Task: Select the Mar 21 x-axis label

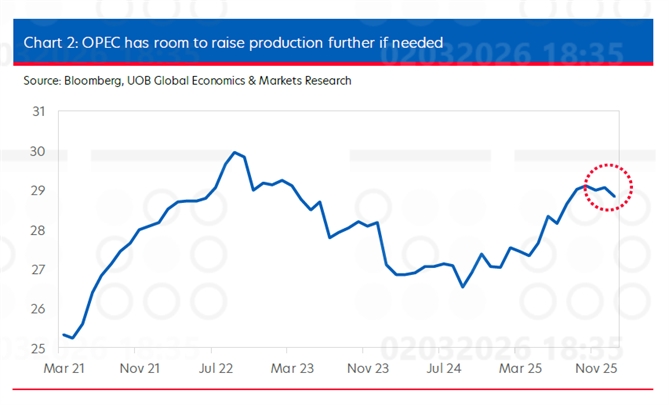Action: (62, 367)
